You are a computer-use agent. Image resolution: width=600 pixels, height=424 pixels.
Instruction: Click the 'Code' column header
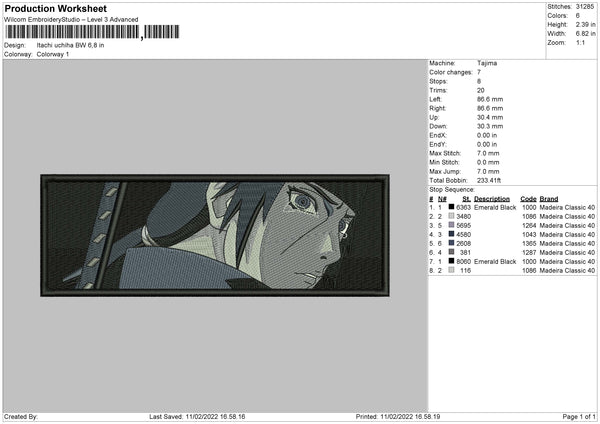(x=528, y=199)
